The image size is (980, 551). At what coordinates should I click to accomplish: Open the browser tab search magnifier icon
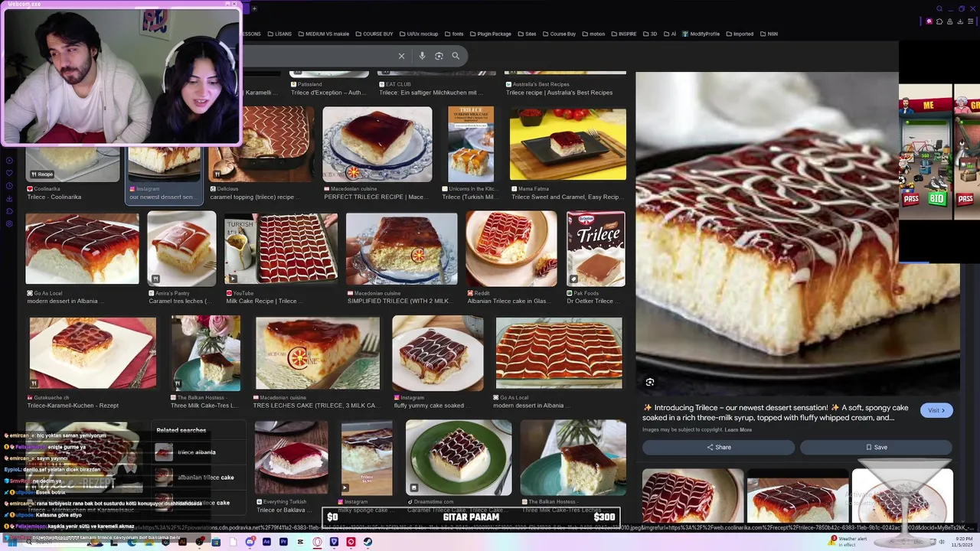click(939, 8)
